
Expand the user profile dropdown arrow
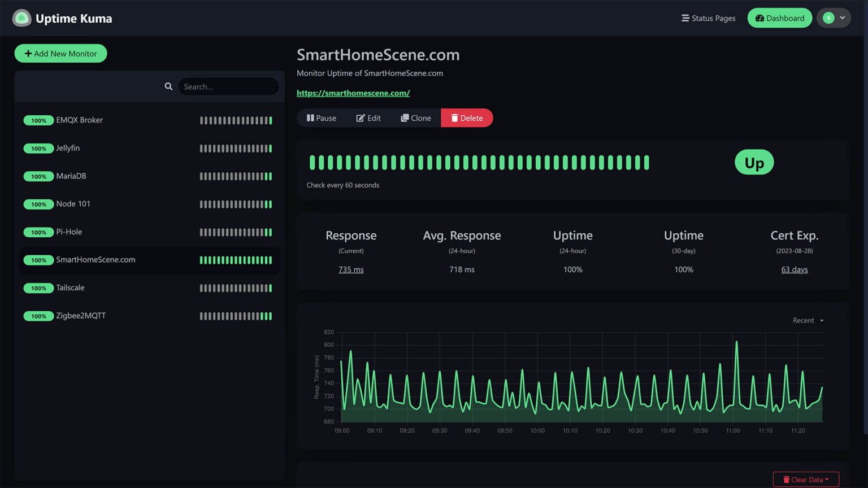(843, 18)
